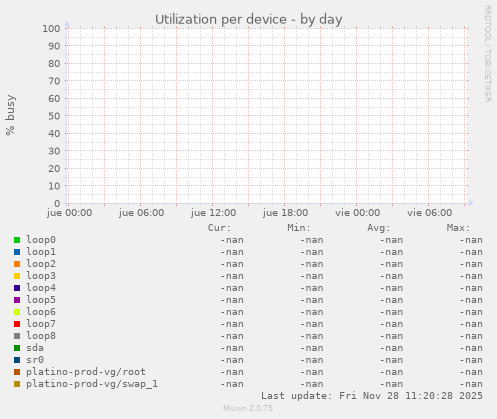Select the sda legend label

[35, 348]
